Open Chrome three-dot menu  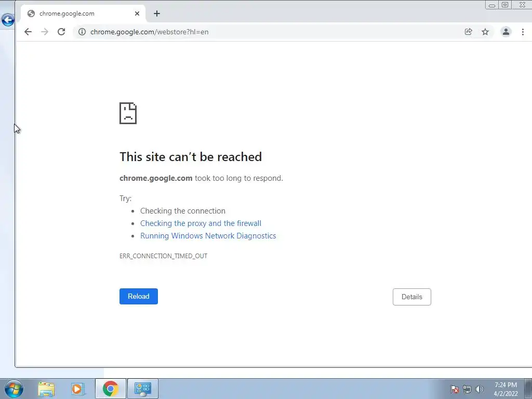tap(523, 32)
